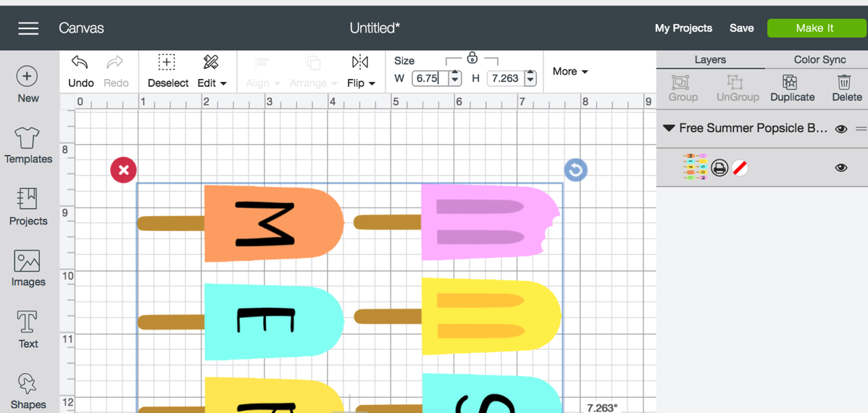Click the New plus icon
868x413 pixels.
point(28,76)
